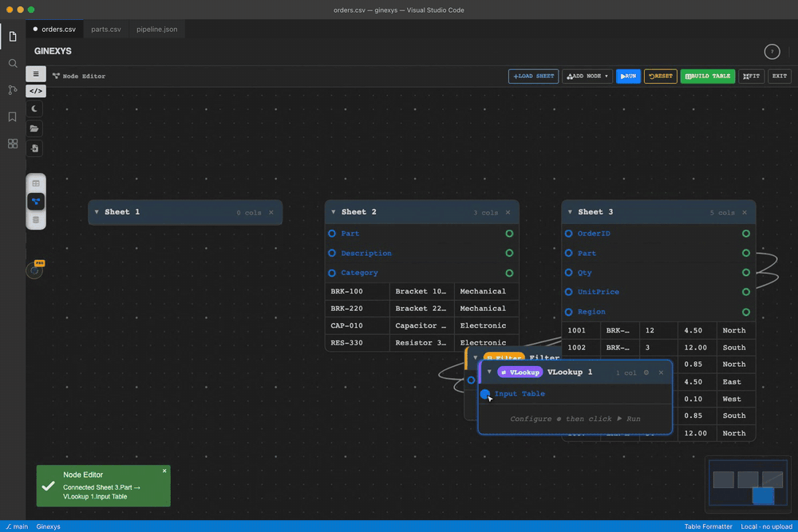Click the purple VLookup type badge
This screenshot has height=532, width=798.
click(x=519, y=372)
